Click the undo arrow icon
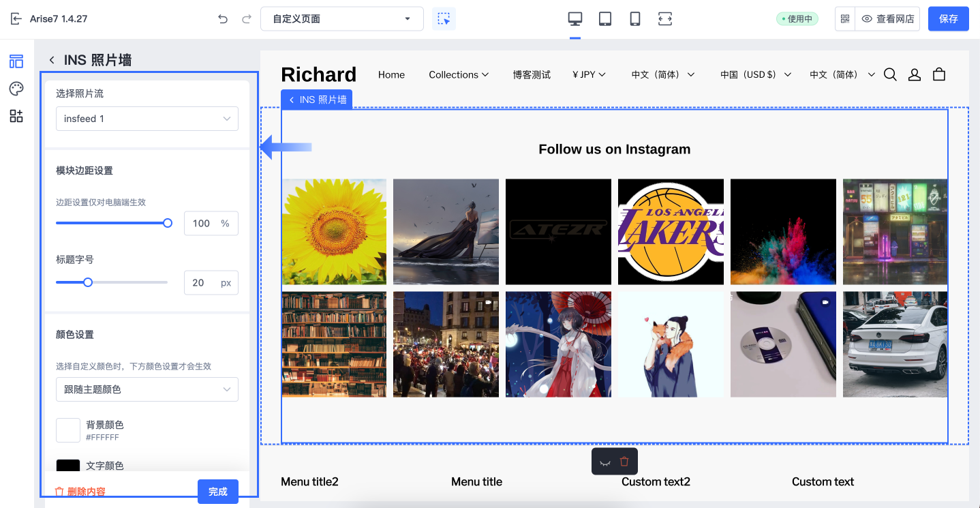Screen dimensions: 980x508 coord(223,19)
